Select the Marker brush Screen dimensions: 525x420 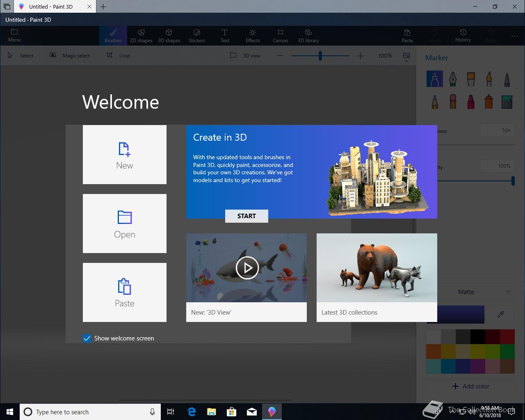pyautogui.click(x=435, y=79)
